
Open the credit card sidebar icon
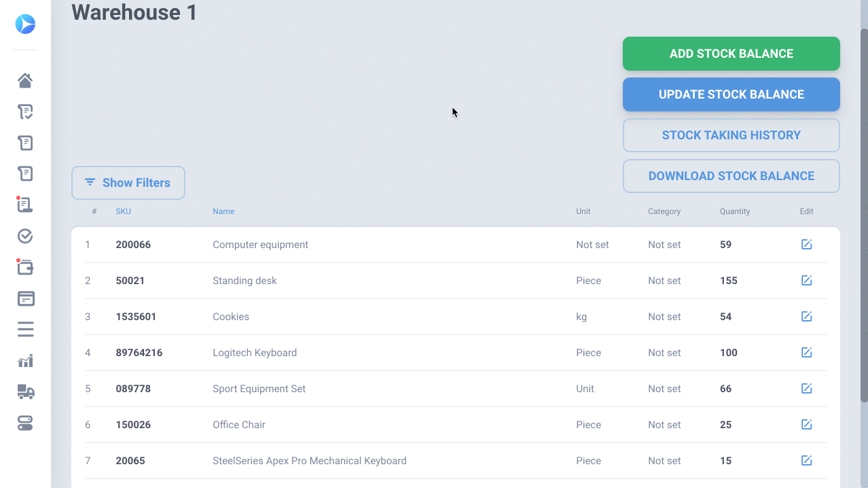coord(25,298)
